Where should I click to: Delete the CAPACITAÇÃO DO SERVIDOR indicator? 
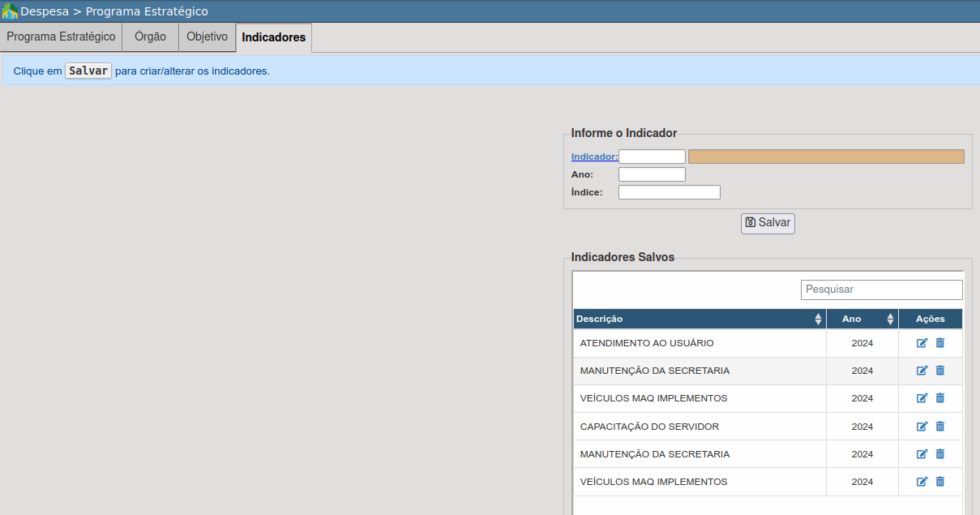940,427
